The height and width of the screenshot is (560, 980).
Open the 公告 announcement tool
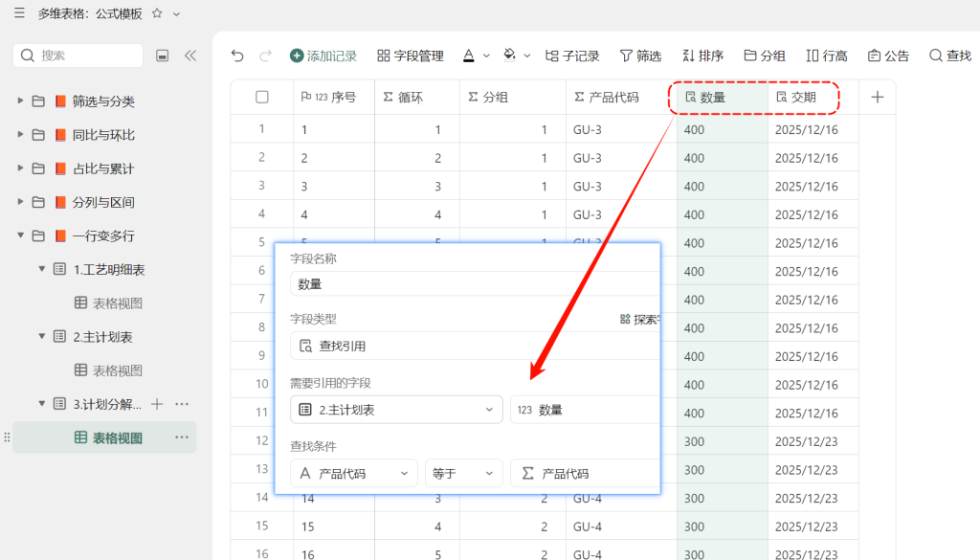pyautogui.click(x=888, y=56)
